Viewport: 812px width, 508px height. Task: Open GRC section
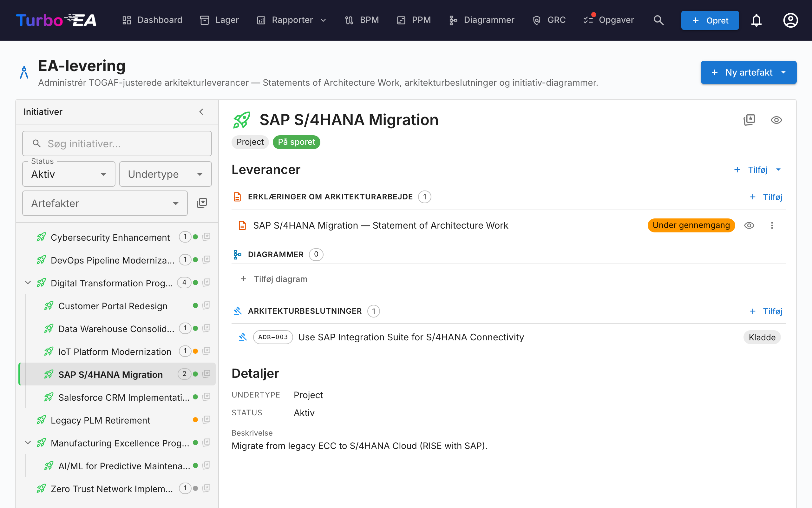pyautogui.click(x=549, y=20)
